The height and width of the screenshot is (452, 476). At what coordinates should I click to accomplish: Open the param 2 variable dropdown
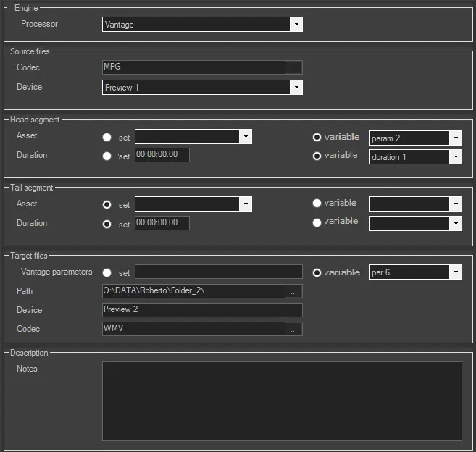pyautogui.click(x=455, y=138)
